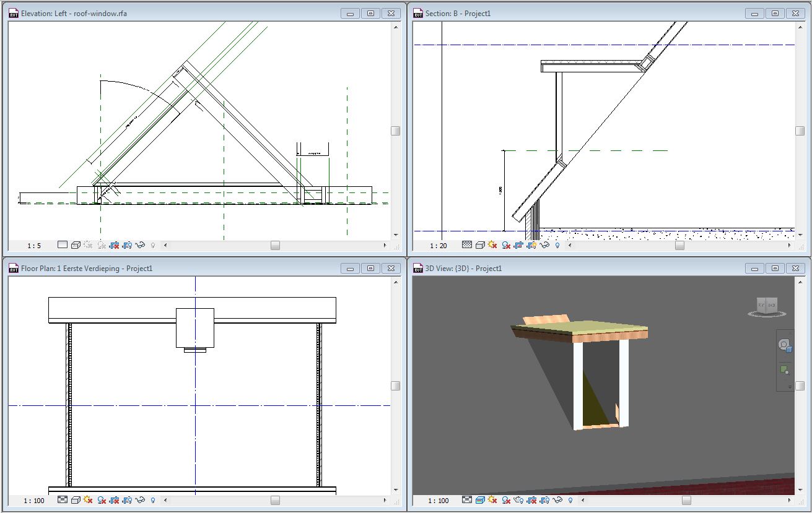Click horizontal scrollbar thumb in 3D view
This screenshot has width=812, height=513.
(x=686, y=500)
